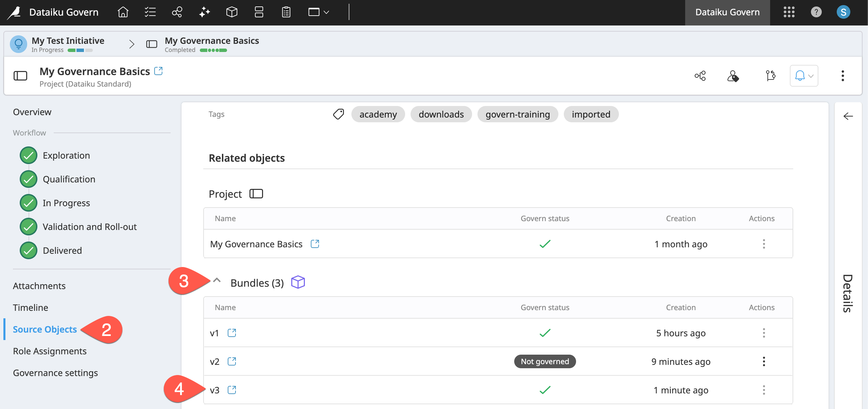The image size is (868, 409).
Task: Click the In Progress initiative progress bar
Action: point(80,50)
